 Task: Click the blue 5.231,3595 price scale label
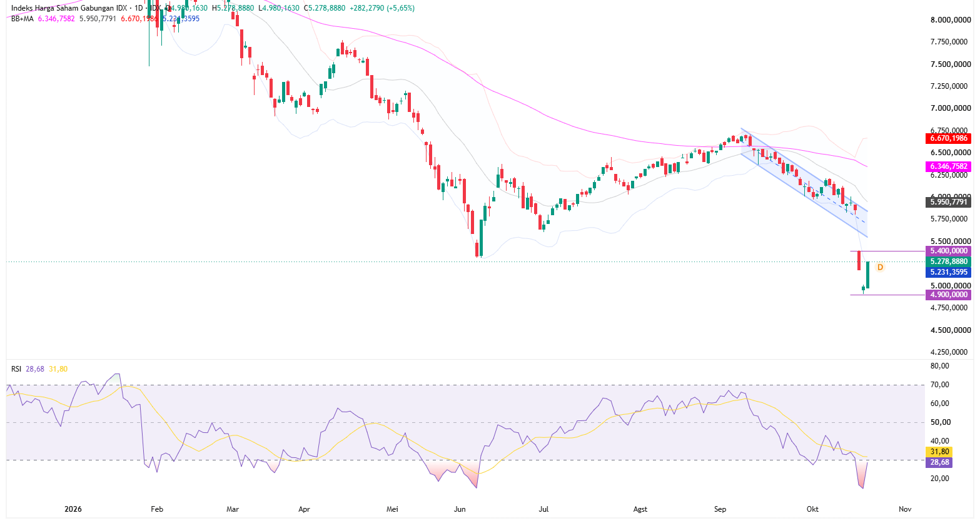948,272
